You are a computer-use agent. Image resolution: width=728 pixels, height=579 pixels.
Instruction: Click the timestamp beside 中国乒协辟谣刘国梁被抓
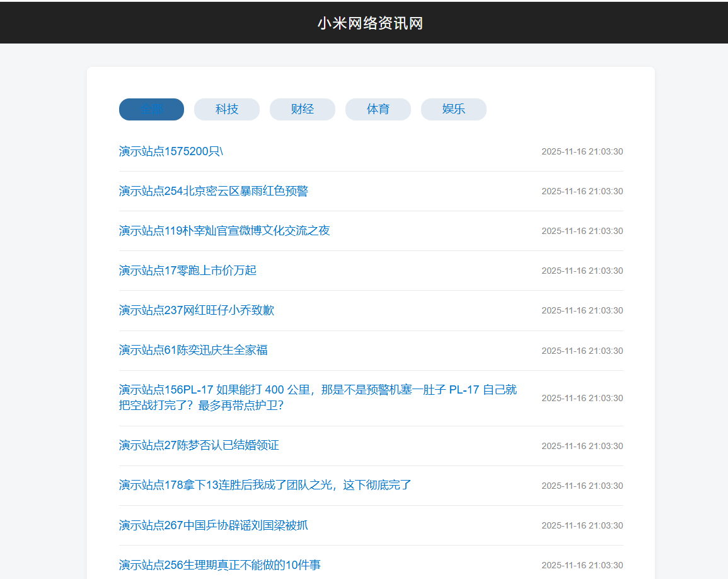coord(582,525)
